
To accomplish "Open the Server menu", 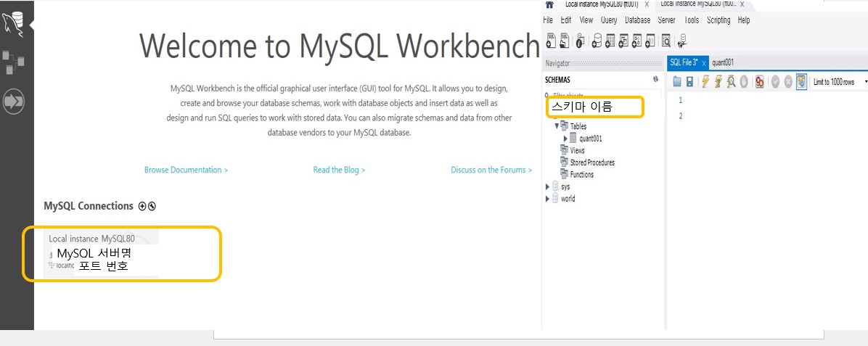I will coord(666,20).
